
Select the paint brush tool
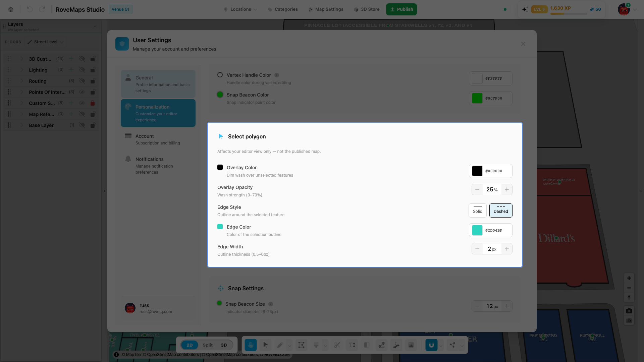pos(316,345)
